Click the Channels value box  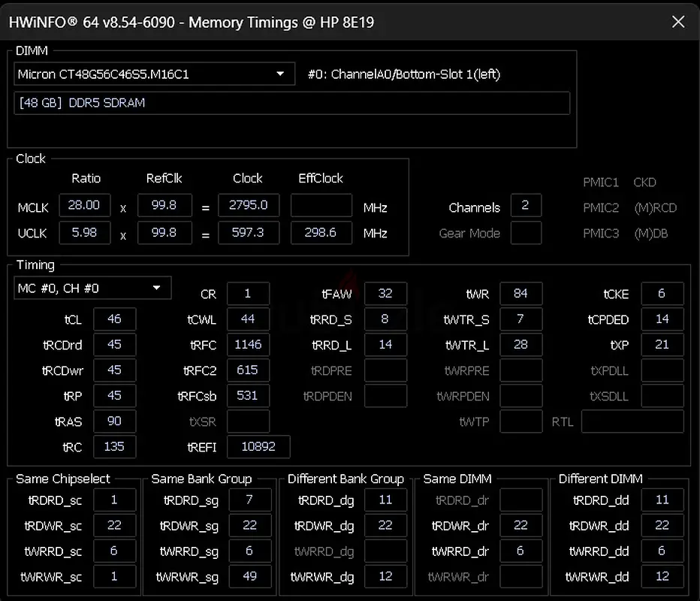pyautogui.click(x=526, y=205)
